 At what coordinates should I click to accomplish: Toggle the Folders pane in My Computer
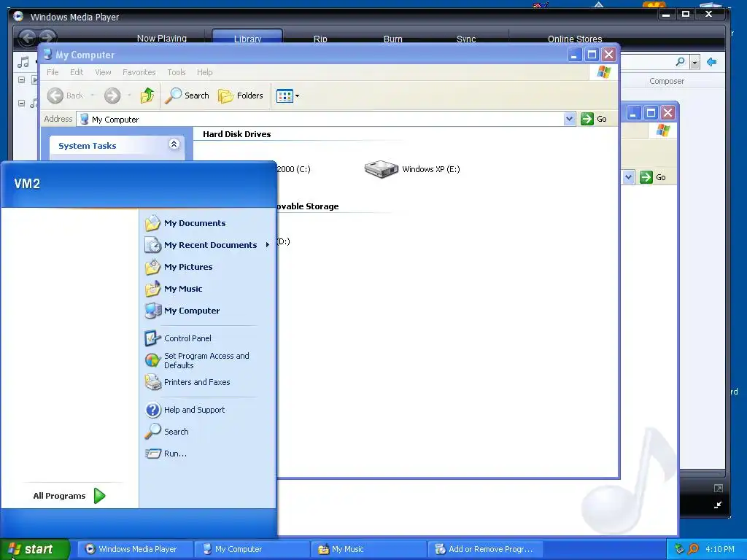tap(241, 96)
